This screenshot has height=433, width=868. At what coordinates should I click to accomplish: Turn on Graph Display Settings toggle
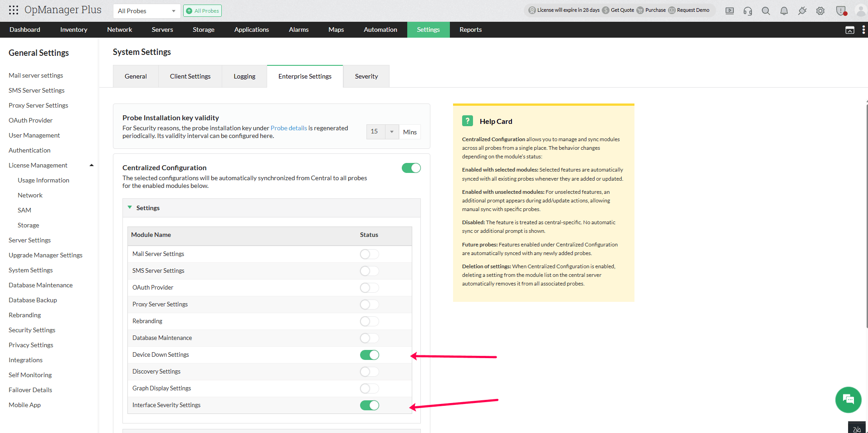click(369, 389)
